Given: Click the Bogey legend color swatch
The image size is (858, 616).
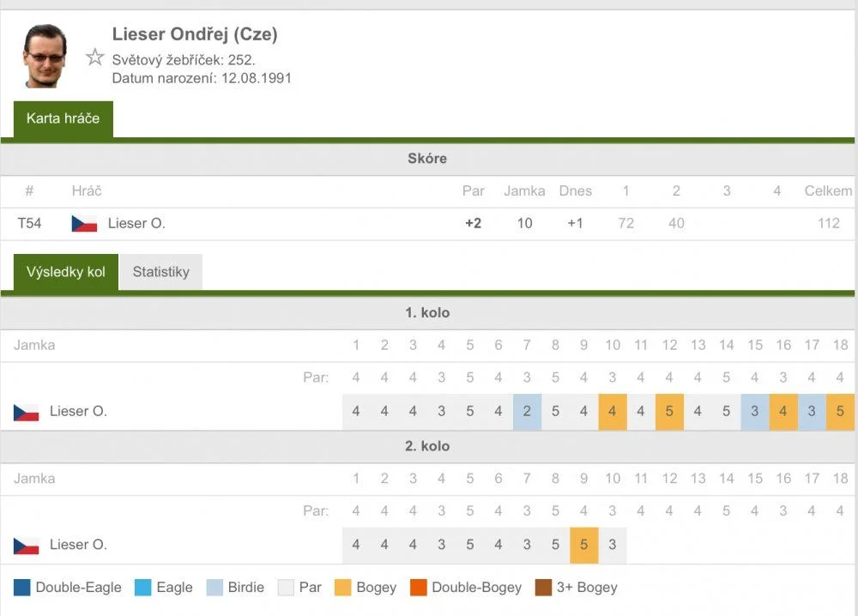Looking at the screenshot, I should (342, 588).
